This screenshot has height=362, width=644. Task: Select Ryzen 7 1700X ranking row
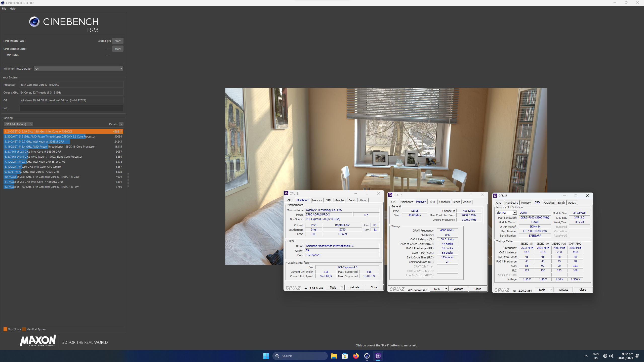click(x=63, y=157)
